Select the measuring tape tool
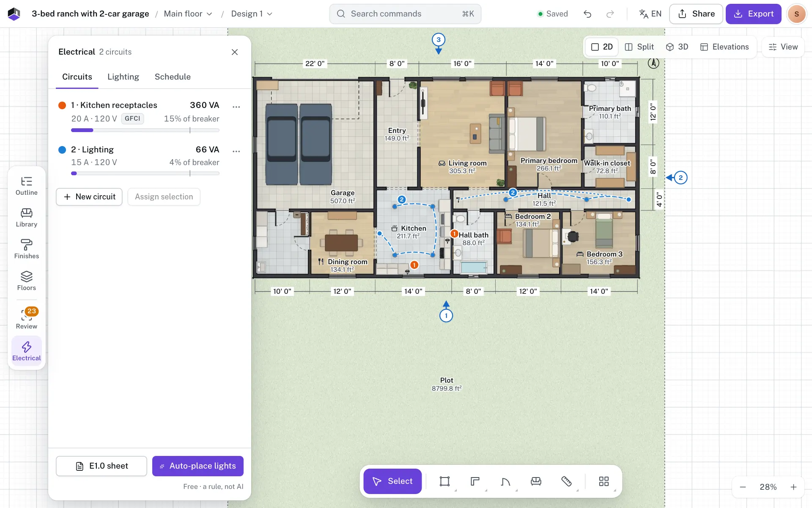 pyautogui.click(x=566, y=481)
